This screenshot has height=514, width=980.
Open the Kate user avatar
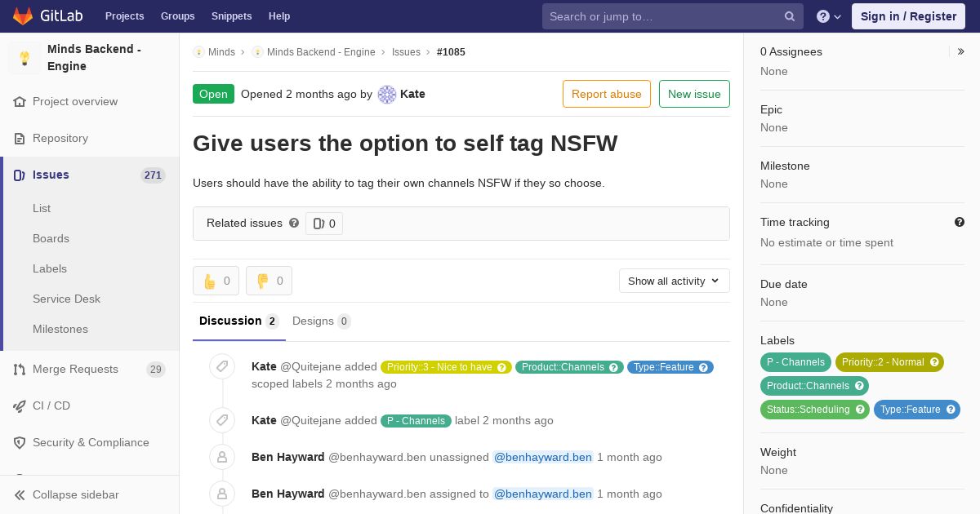pyautogui.click(x=387, y=94)
